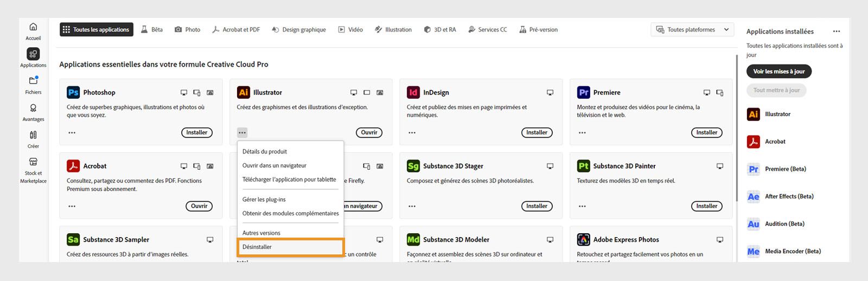Click the InDesign app icon on its card
868x281 pixels.
coord(413,92)
